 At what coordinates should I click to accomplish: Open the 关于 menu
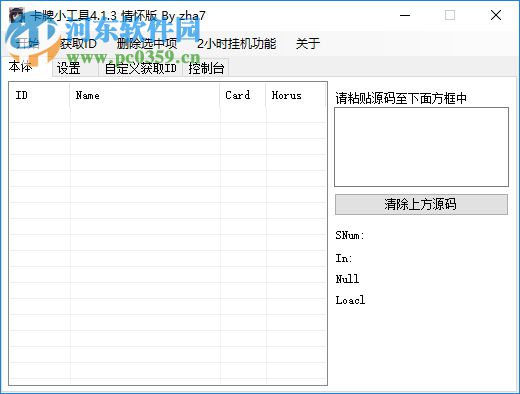pyautogui.click(x=308, y=44)
